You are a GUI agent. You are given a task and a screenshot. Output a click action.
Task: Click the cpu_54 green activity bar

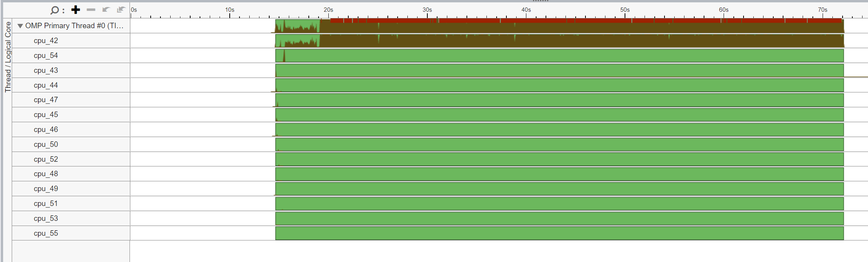(x=560, y=56)
